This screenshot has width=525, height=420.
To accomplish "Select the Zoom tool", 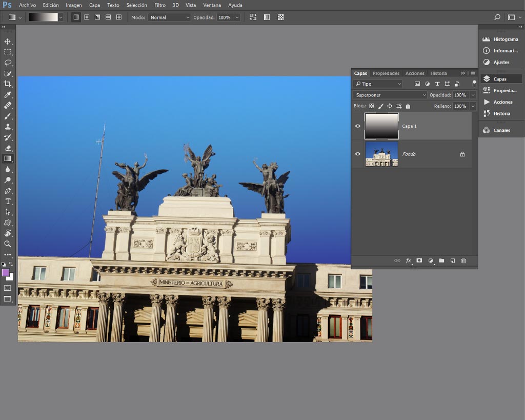I will point(7,244).
